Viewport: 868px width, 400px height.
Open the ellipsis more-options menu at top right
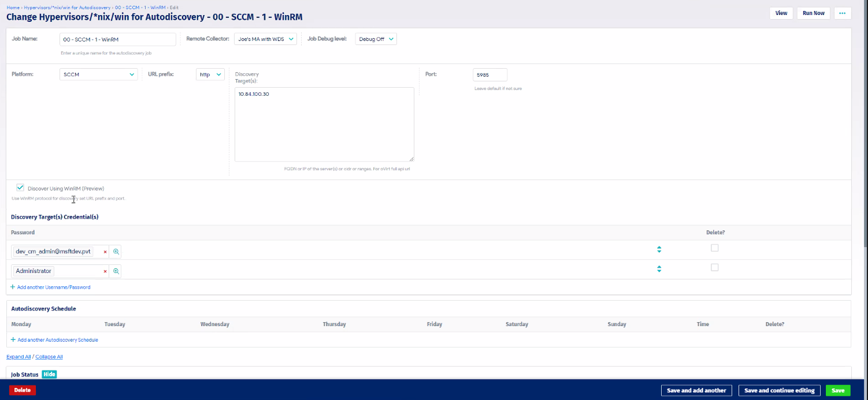[x=843, y=13]
